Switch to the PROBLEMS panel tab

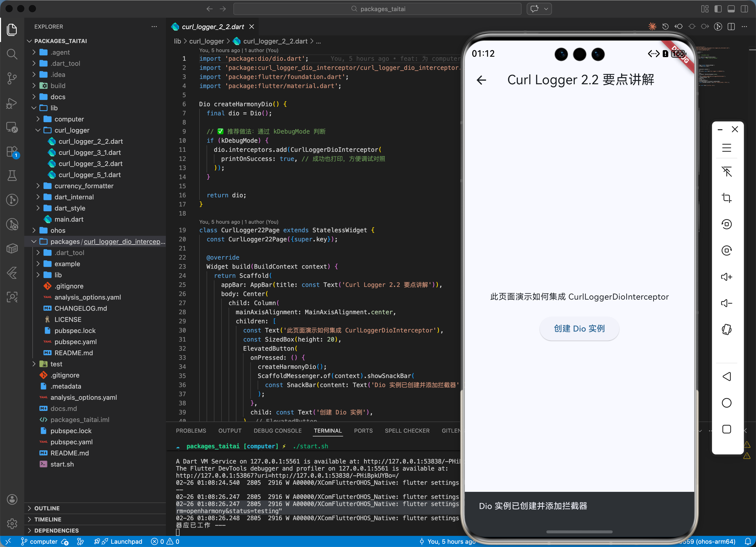click(191, 431)
